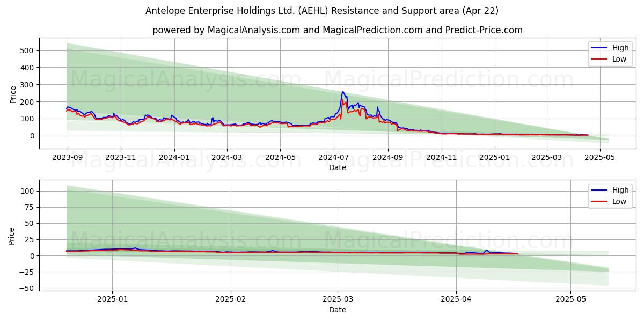Click the '2024-11' x-axis label on top chart

[x=442, y=158]
